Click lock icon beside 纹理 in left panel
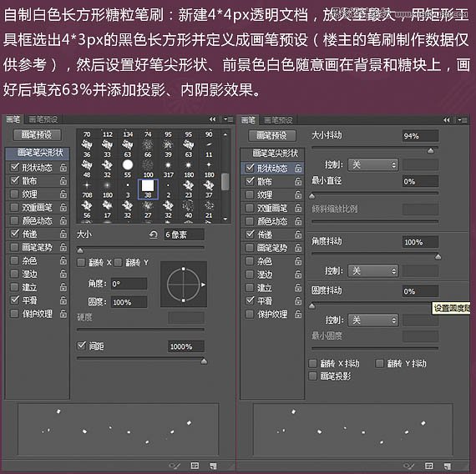 63,194
